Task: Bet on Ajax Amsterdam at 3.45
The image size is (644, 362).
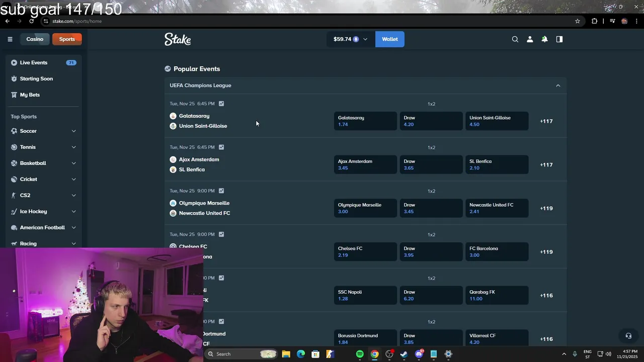Action: pos(365,165)
